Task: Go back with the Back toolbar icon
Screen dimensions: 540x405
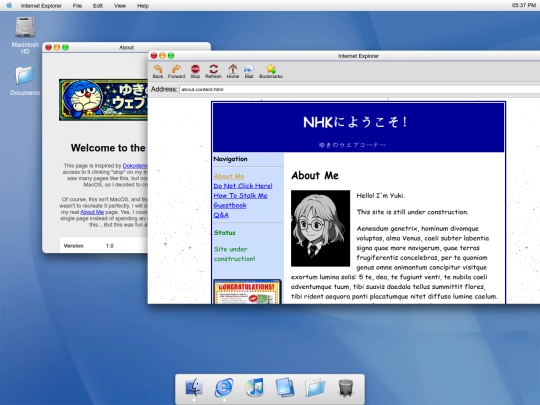Action: tap(158, 71)
